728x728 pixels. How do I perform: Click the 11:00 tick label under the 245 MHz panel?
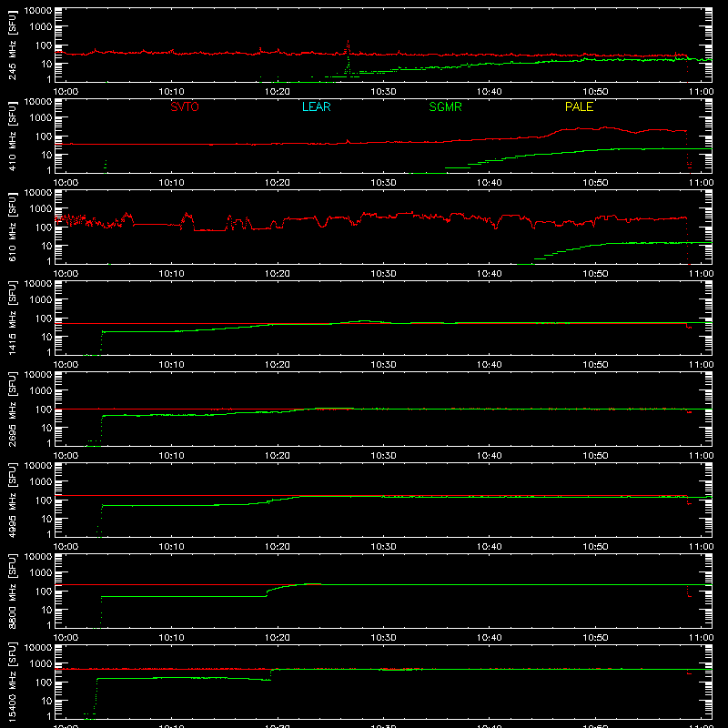click(x=701, y=92)
